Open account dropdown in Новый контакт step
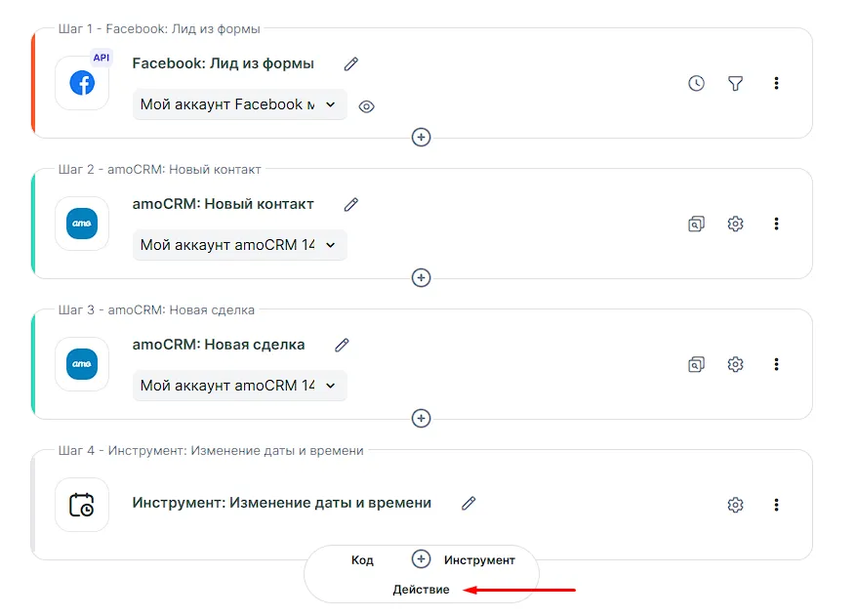857x616 pixels. [239, 245]
